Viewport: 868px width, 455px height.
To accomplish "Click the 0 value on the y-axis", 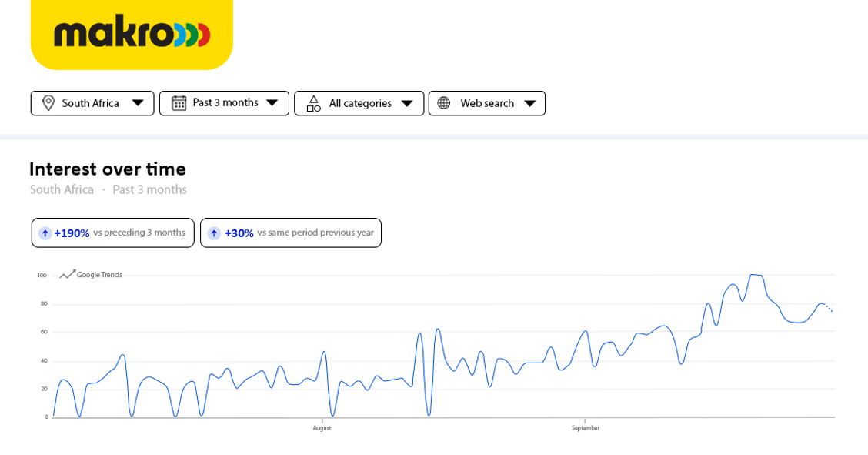I will [46, 417].
